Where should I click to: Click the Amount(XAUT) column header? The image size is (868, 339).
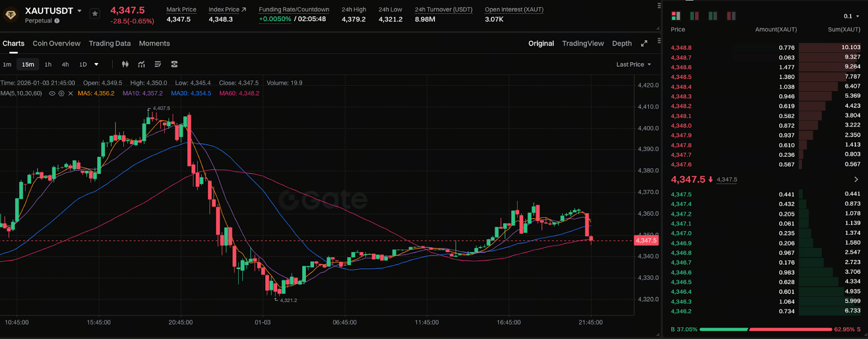click(776, 29)
